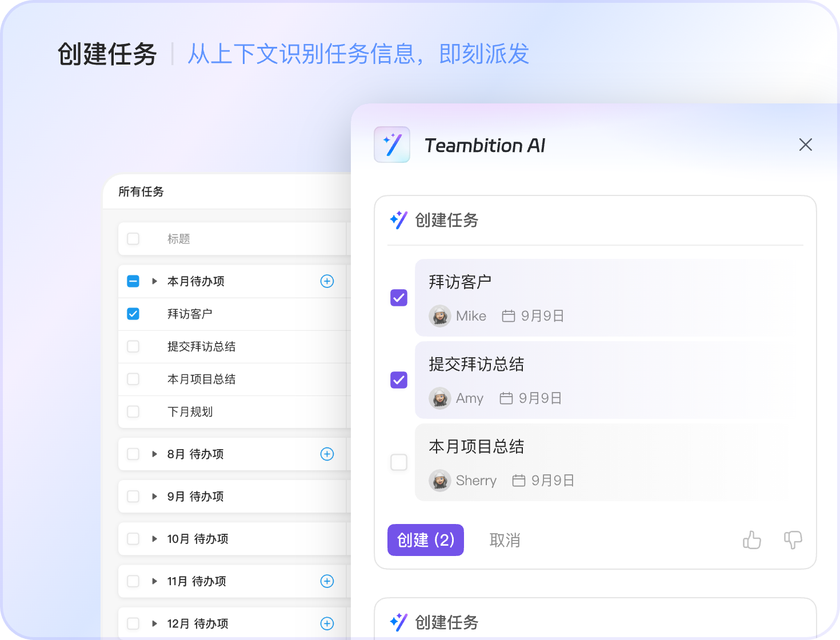This screenshot has width=840, height=640.
Task: Click the 创建 (2) button
Action: 426,540
